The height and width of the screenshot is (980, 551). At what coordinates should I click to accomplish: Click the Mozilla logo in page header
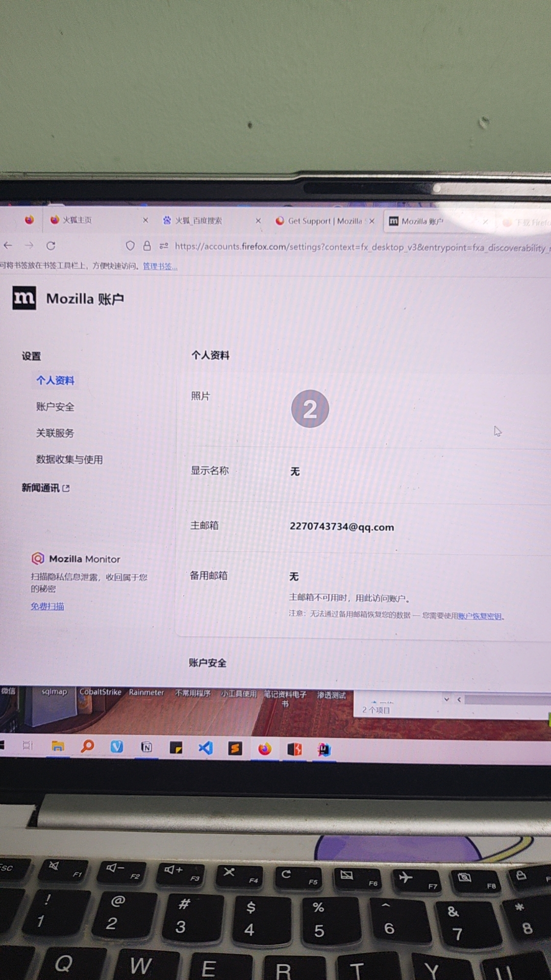(x=24, y=298)
